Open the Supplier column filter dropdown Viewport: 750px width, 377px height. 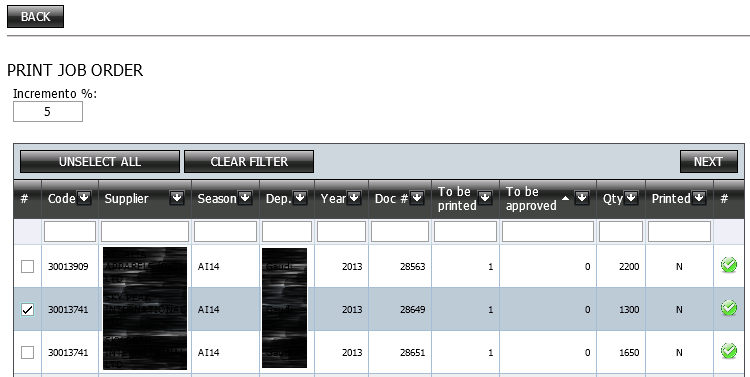coord(177,198)
